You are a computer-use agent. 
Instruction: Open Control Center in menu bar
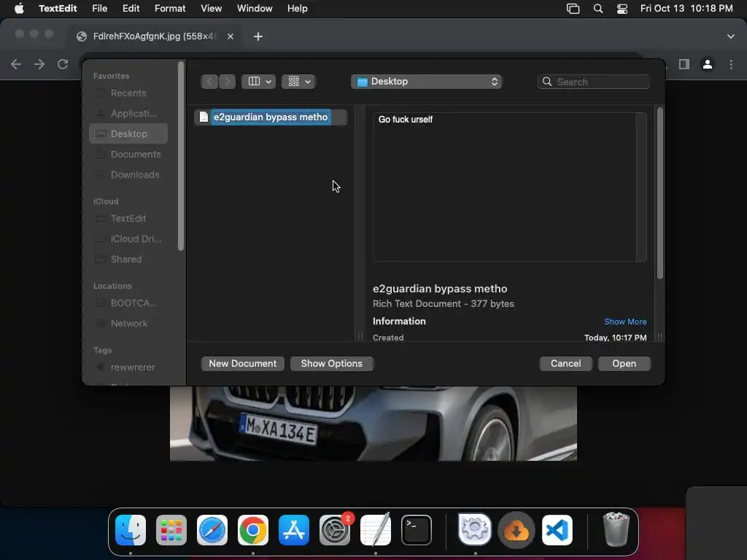(622, 9)
